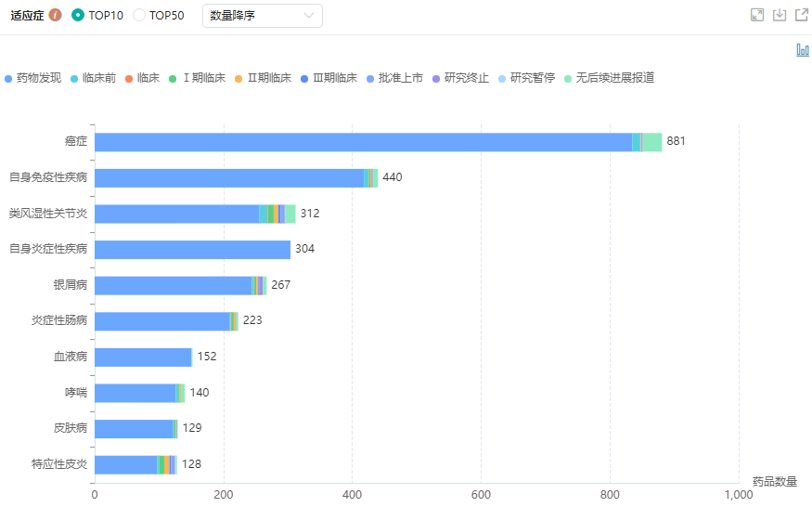
Task: Open the share/export icon
Action: click(x=802, y=15)
